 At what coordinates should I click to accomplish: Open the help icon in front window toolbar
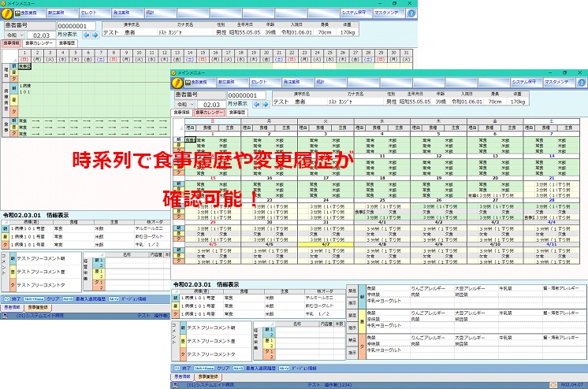pos(582,83)
